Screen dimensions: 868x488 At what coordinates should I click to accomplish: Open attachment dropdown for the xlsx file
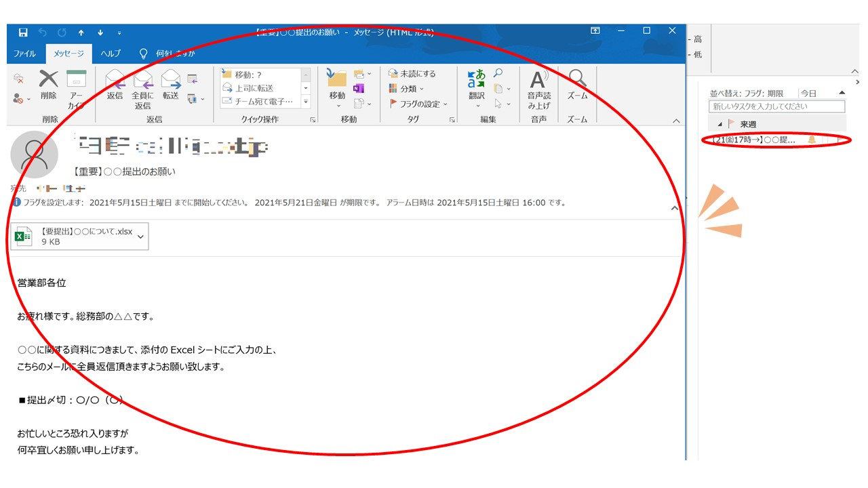140,237
